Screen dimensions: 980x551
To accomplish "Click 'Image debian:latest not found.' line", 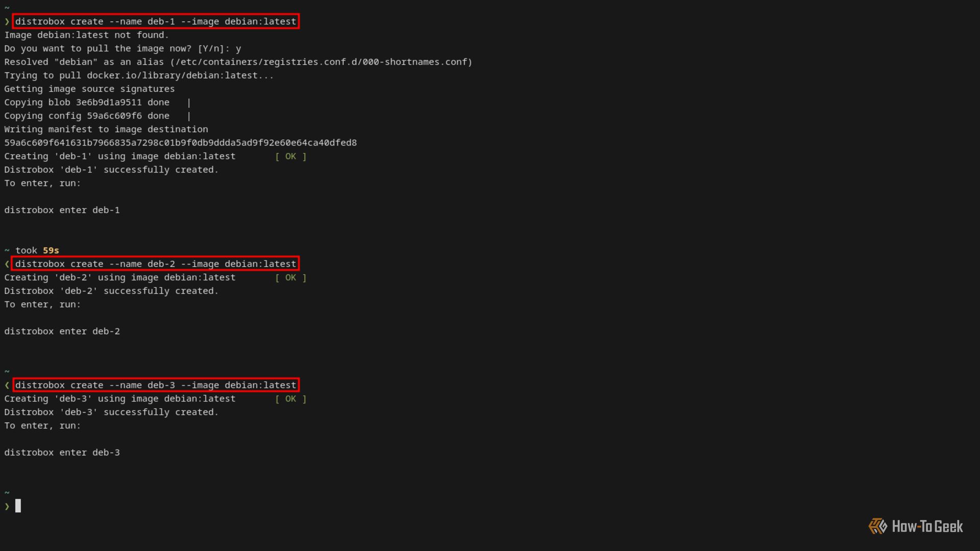I will [87, 35].
